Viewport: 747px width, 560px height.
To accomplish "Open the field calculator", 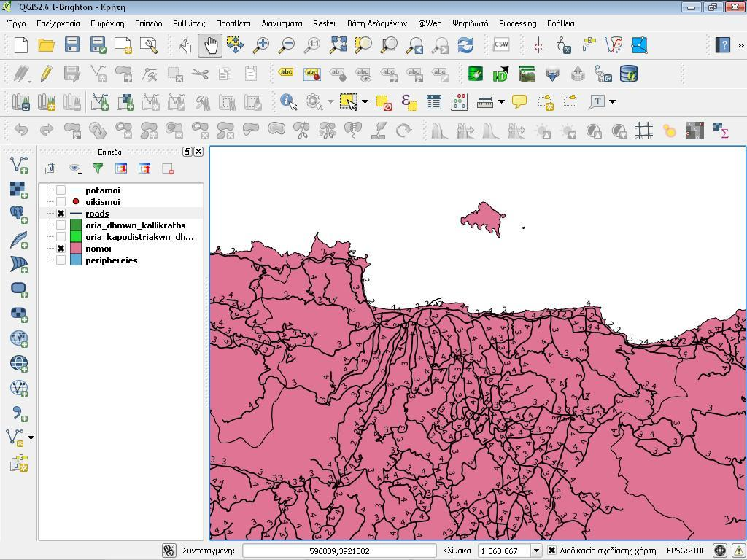I will [460, 102].
